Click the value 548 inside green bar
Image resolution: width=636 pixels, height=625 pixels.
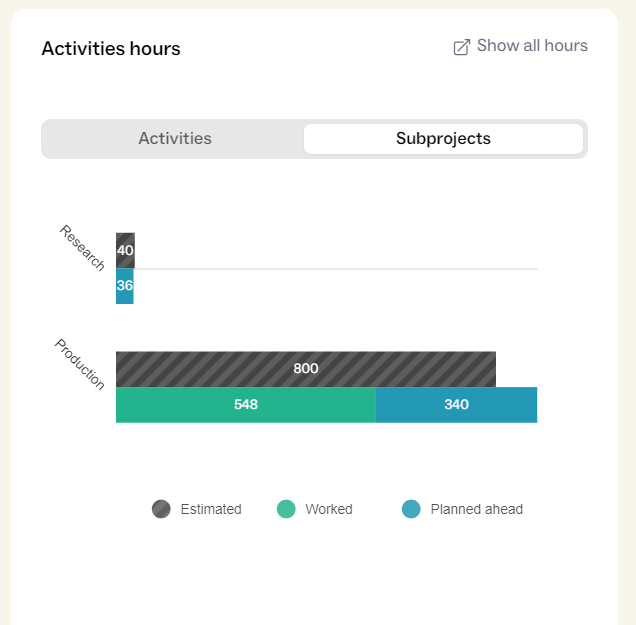point(246,404)
